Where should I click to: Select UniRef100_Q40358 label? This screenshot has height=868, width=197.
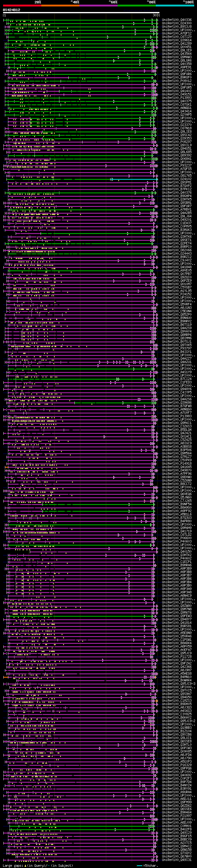(x=177, y=64)
